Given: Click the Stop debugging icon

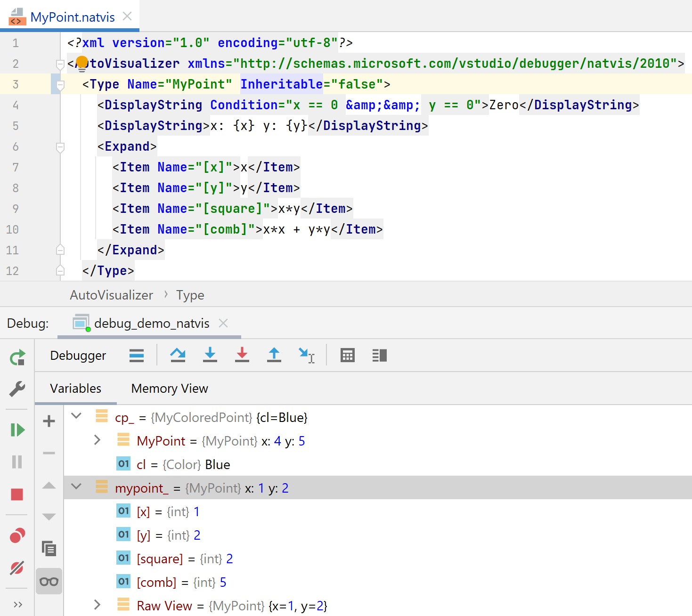Looking at the screenshot, I should pyautogui.click(x=17, y=494).
